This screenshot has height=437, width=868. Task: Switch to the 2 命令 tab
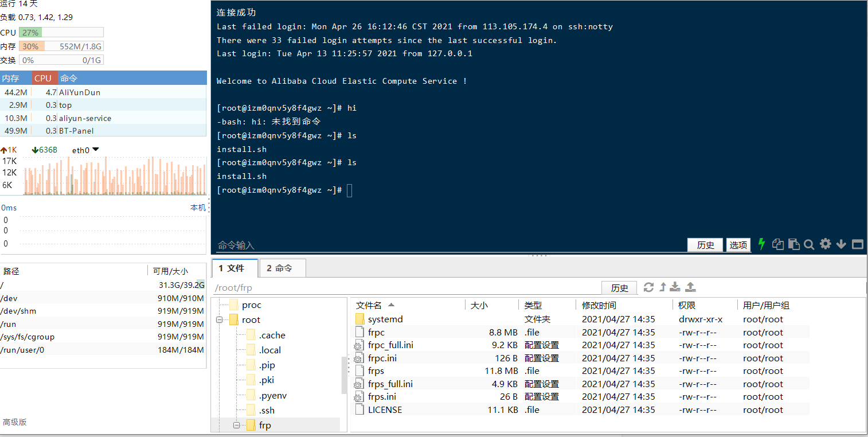click(x=282, y=268)
